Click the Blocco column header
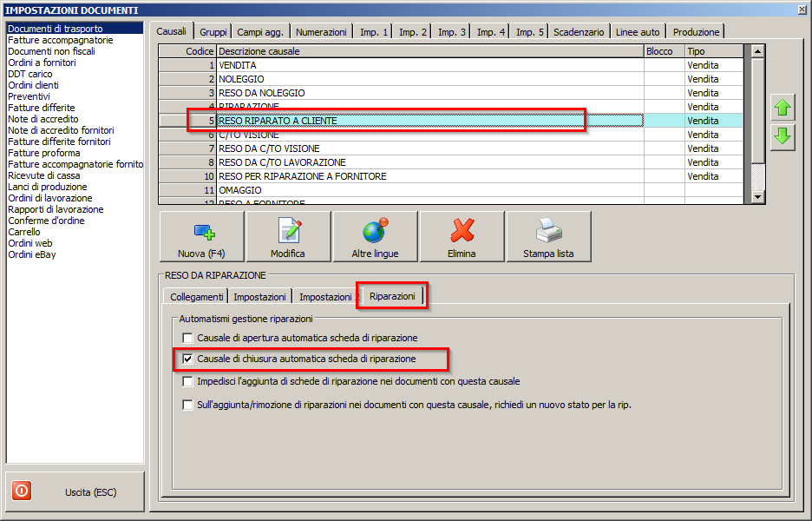This screenshot has width=812, height=521. pos(664,51)
